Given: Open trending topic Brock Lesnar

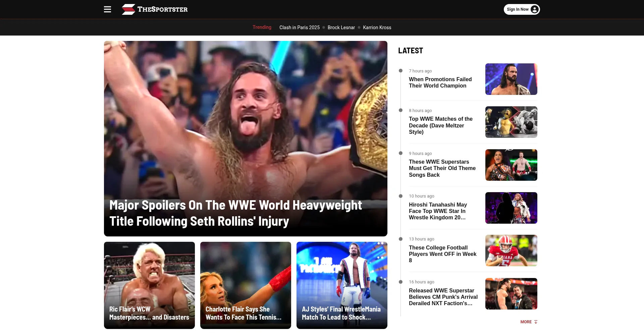Looking at the screenshot, I should pos(341,27).
